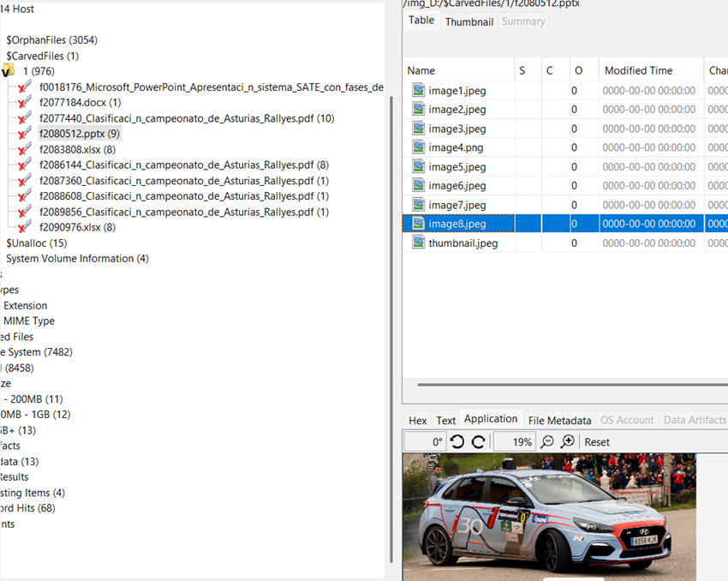
Task: Click the zoom out magnifier icon
Action: click(x=547, y=442)
